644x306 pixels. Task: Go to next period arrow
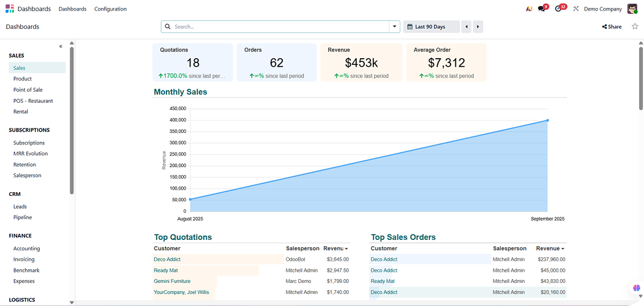coord(477,27)
